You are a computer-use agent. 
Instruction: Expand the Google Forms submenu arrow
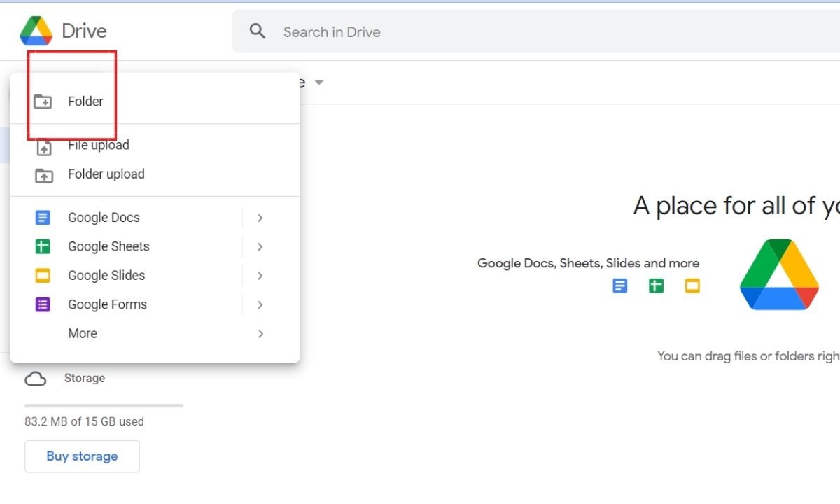(x=260, y=304)
